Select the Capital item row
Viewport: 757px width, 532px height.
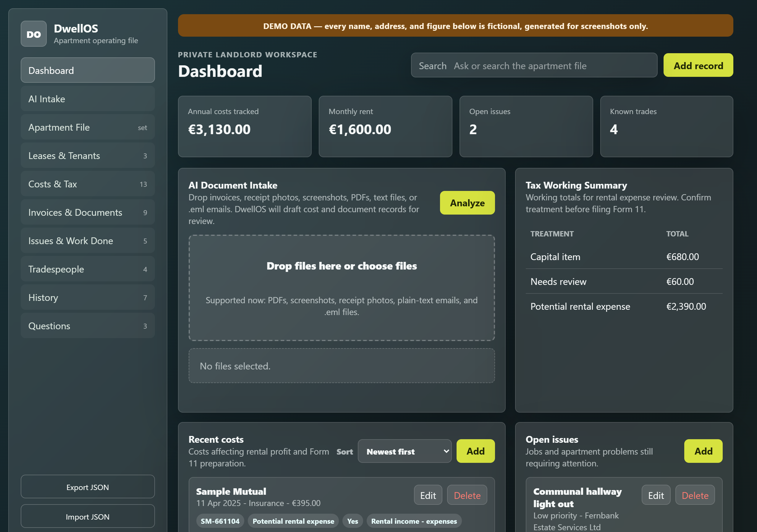624,257
